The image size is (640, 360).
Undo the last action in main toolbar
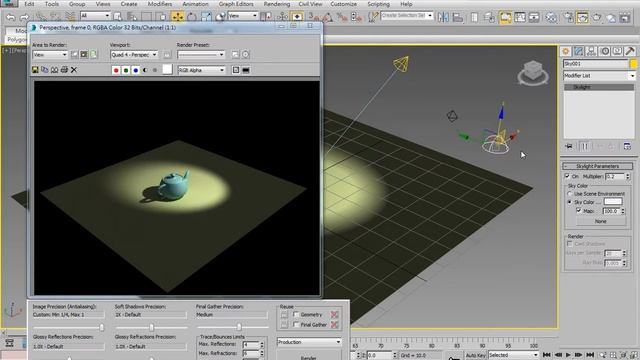(11, 17)
